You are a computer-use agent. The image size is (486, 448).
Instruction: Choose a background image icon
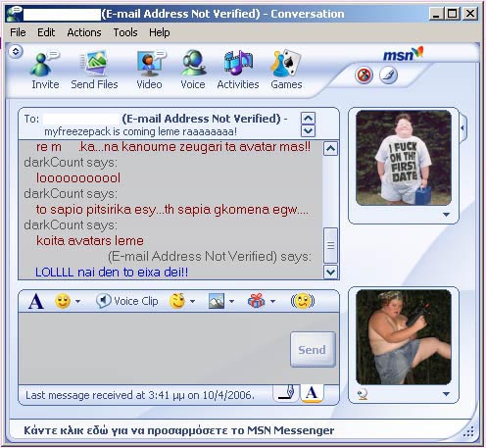point(217,301)
